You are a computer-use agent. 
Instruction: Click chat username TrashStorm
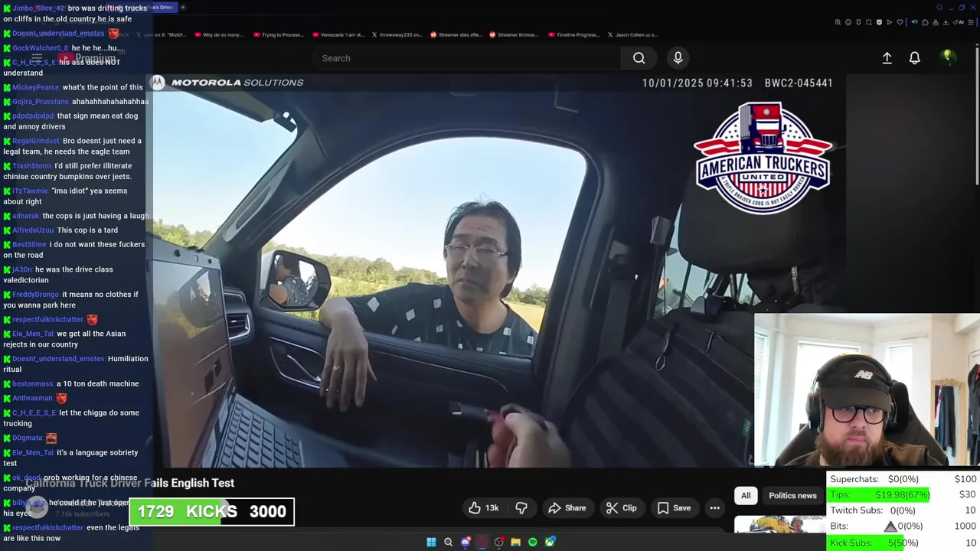31,166
